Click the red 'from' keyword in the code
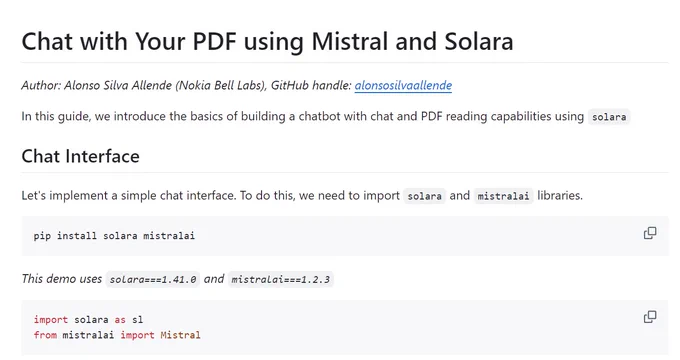 [x=45, y=335]
